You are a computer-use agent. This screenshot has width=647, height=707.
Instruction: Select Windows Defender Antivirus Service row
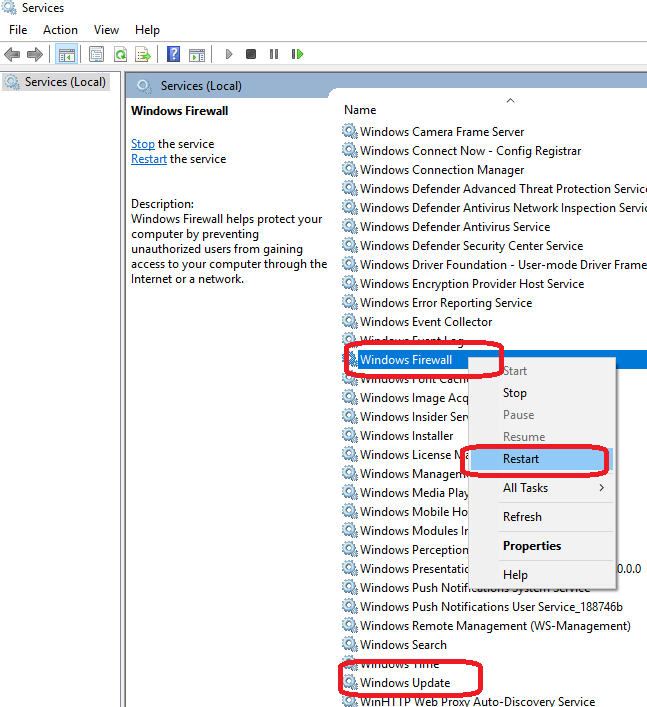[x=455, y=226]
